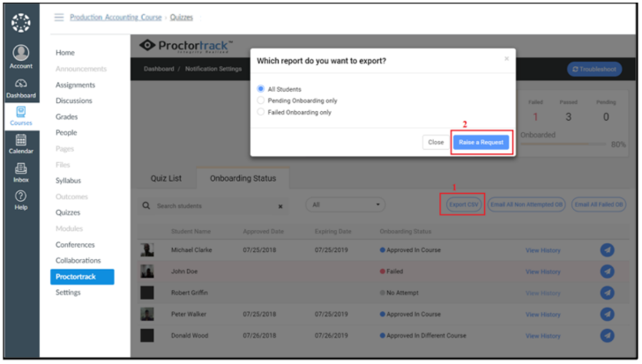Open Conferences in course menu
The image size is (642, 364).
[75, 244]
